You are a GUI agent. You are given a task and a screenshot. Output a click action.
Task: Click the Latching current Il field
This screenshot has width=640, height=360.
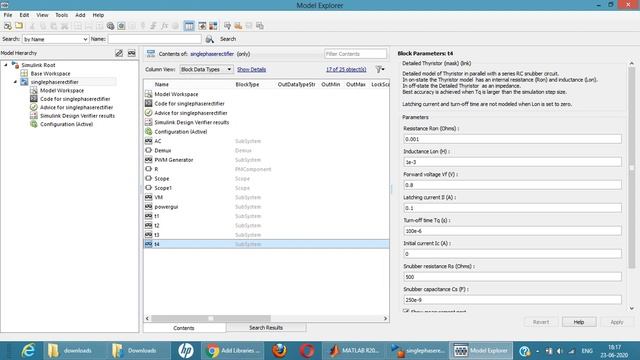[x=512, y=208]
